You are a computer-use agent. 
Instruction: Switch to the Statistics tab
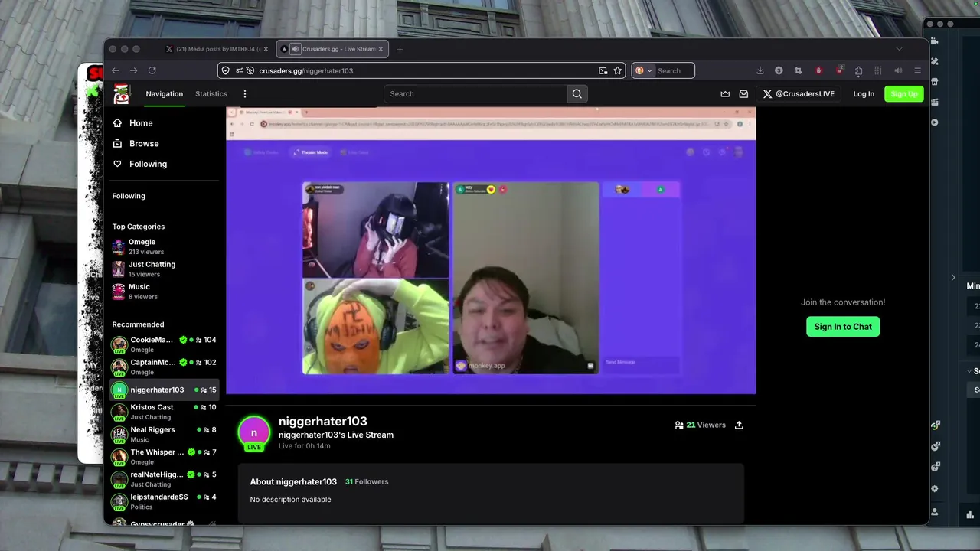[211, 94]
